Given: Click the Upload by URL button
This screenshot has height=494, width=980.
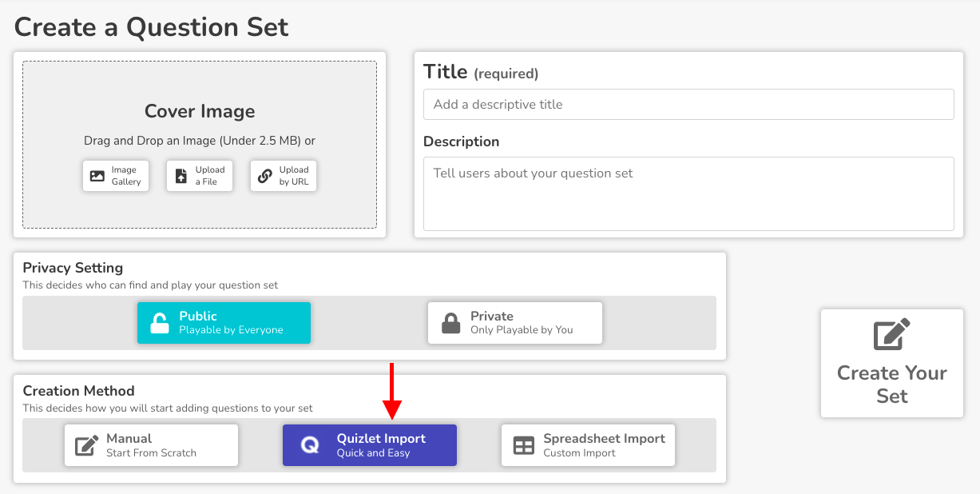Looking at the screenshot, I should [x=284, y=176].
